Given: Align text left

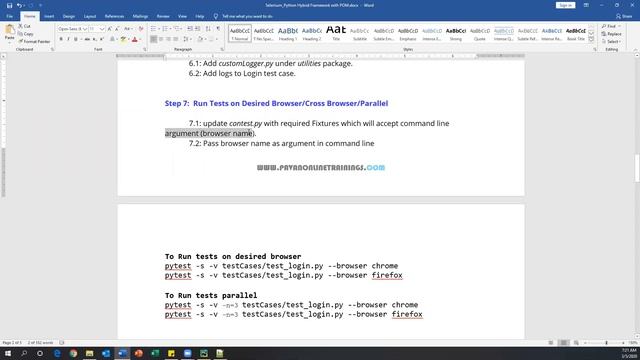Looking at the screenshot, I should 153,39.
